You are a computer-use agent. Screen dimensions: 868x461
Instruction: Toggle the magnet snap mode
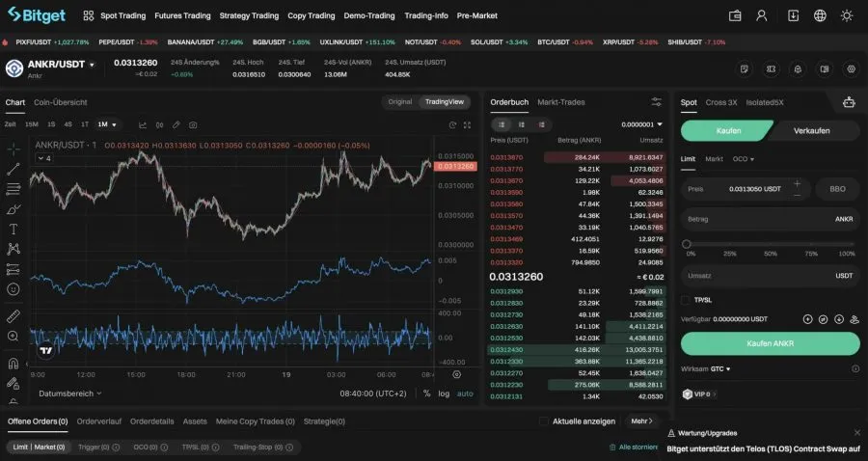point(14,363)
